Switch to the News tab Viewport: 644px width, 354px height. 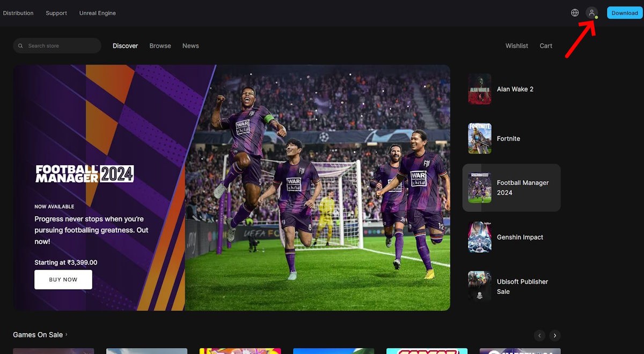tap(191, 46)
